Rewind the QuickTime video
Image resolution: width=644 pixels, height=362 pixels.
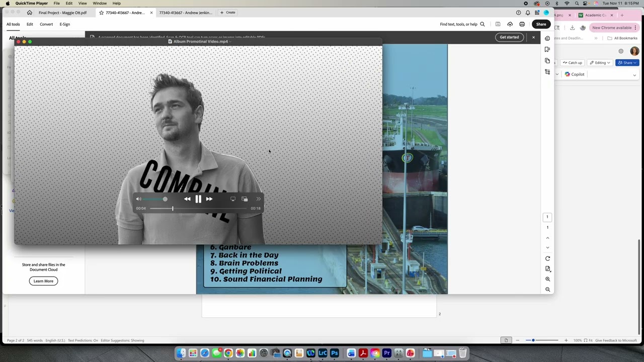pyautogui.click(x=187, y=199)
